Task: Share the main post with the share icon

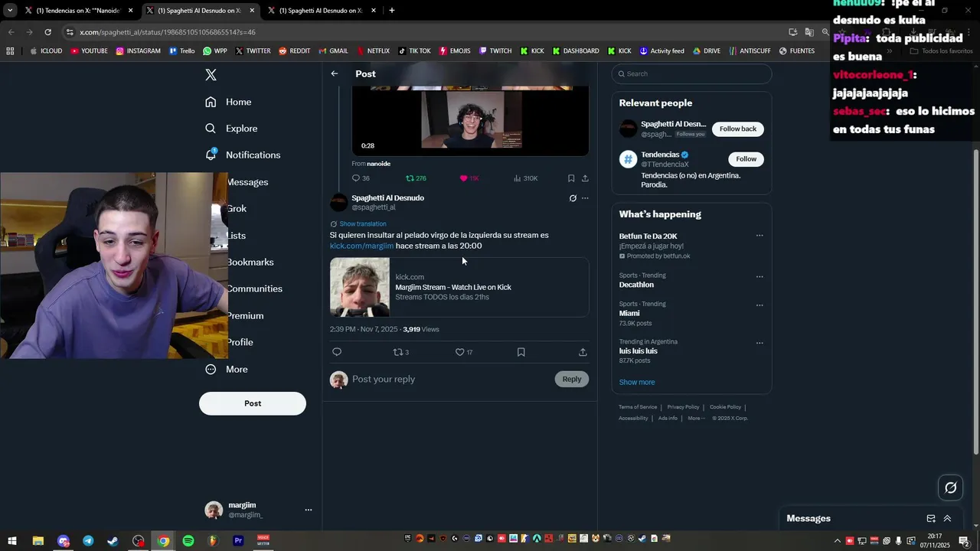Action: point(583,352)
